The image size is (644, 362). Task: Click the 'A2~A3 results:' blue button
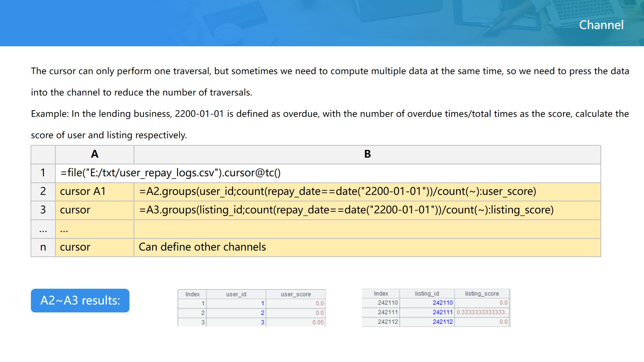pyautogui.click(x=80, y=301)
